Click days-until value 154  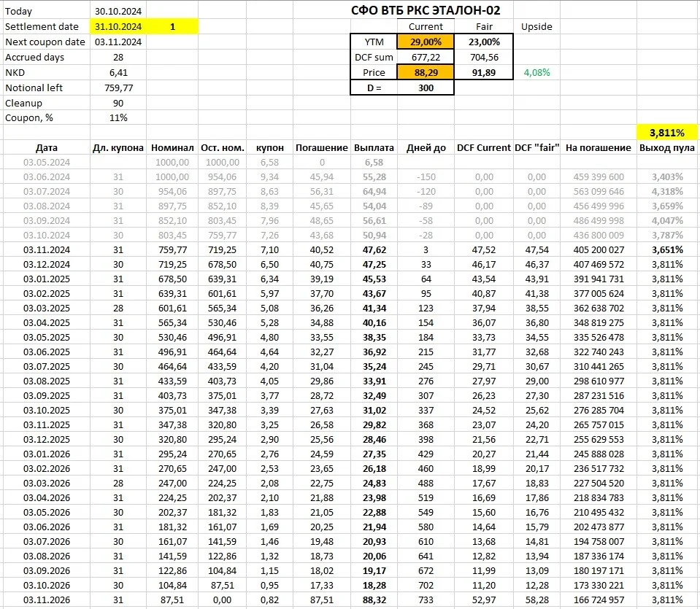tap(426, 322)
